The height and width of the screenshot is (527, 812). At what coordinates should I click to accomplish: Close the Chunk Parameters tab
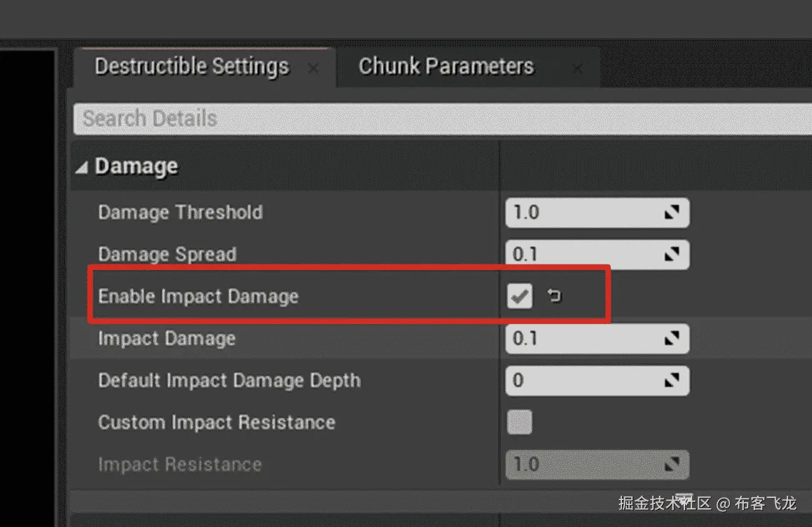tap(578, 68)
